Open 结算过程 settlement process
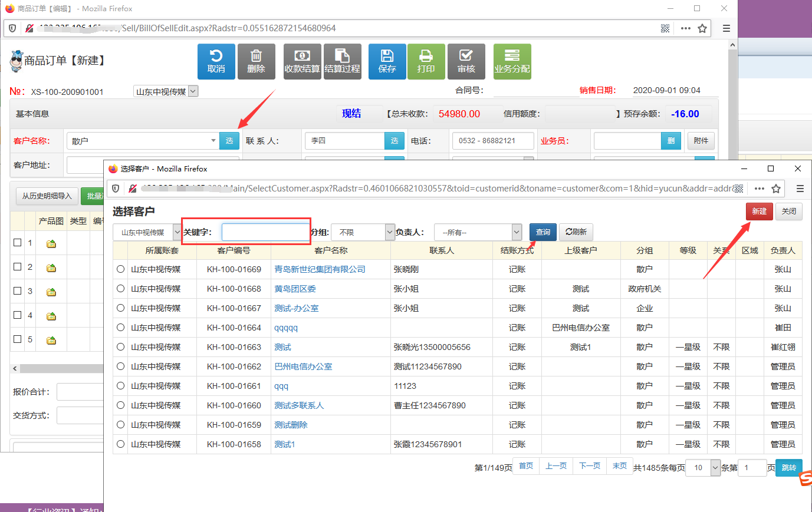 click(342, 61)
